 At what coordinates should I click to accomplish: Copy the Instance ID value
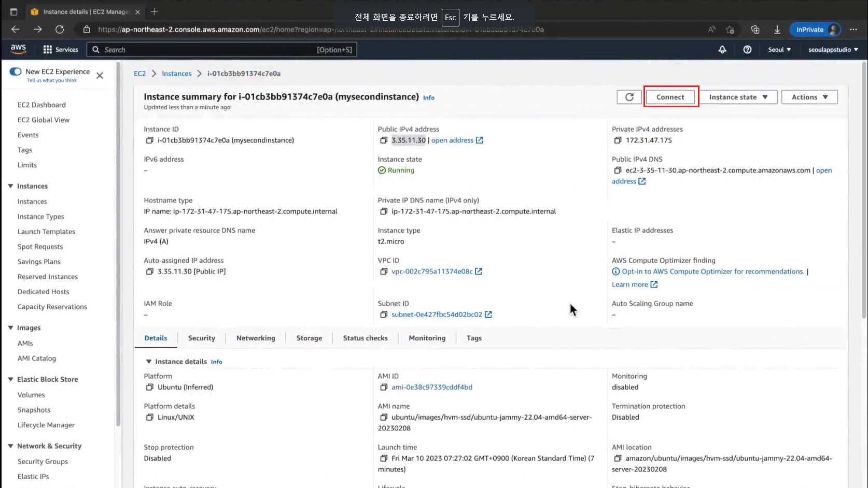click(x=150, y=140)
